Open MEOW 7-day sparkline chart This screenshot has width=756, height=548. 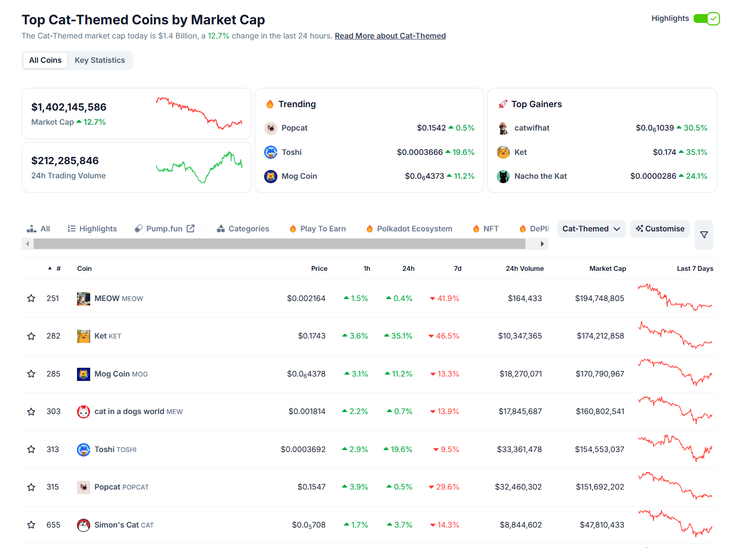(x=675, y=297)
